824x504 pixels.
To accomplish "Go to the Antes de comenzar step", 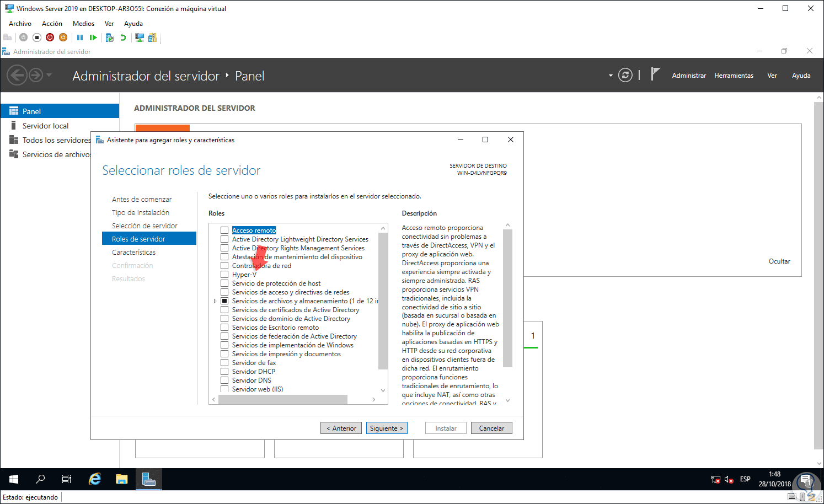I will point(142,200).
